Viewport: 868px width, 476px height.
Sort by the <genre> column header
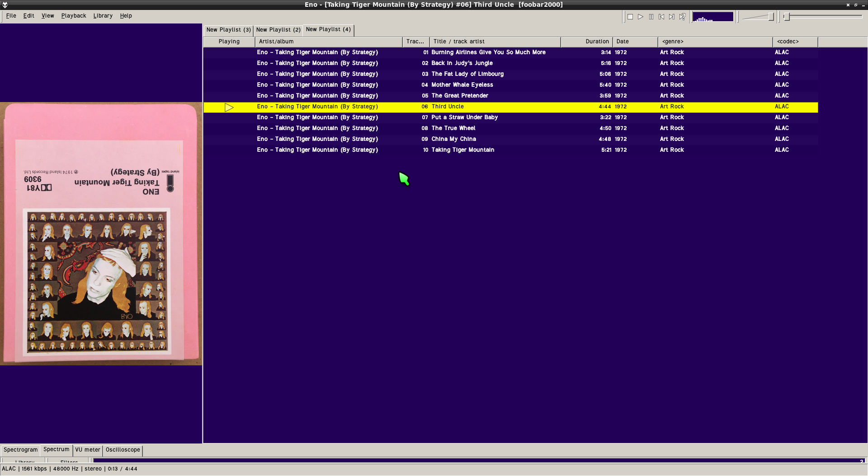[x=715, y=42]
